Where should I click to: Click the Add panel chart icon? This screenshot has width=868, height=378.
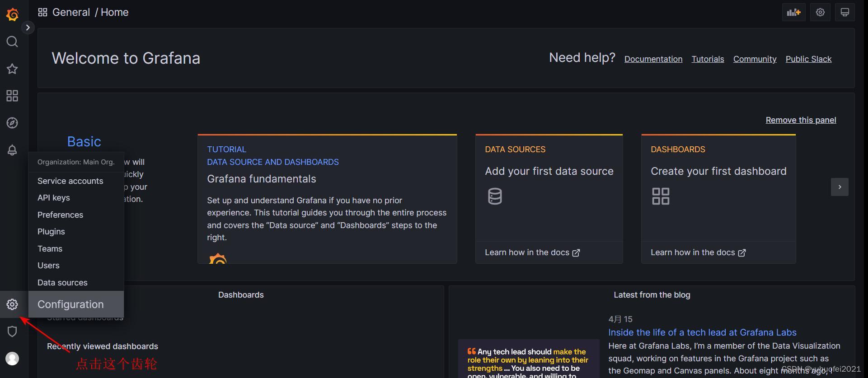[x=793, y=12]
